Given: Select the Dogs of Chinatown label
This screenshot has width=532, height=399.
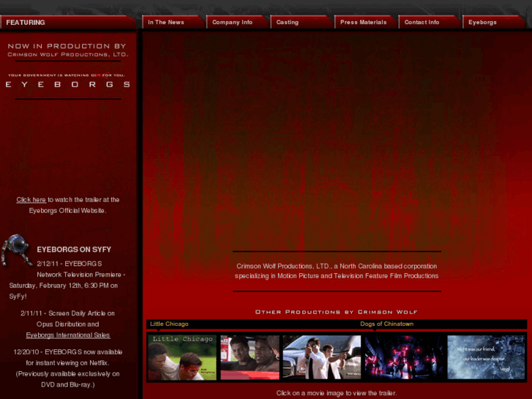Looking at the screenshot, I should click(387, 324).
